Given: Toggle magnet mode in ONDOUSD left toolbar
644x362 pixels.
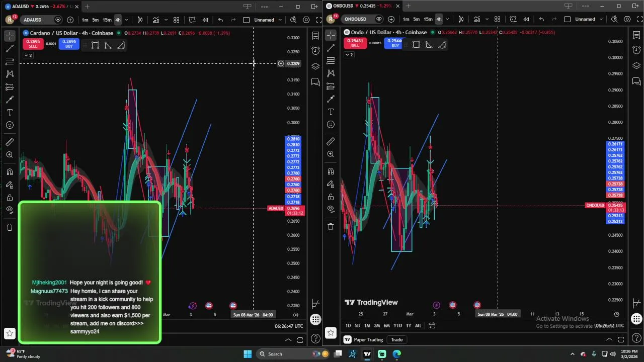Looking at the screenshot, I should (331, 171).
